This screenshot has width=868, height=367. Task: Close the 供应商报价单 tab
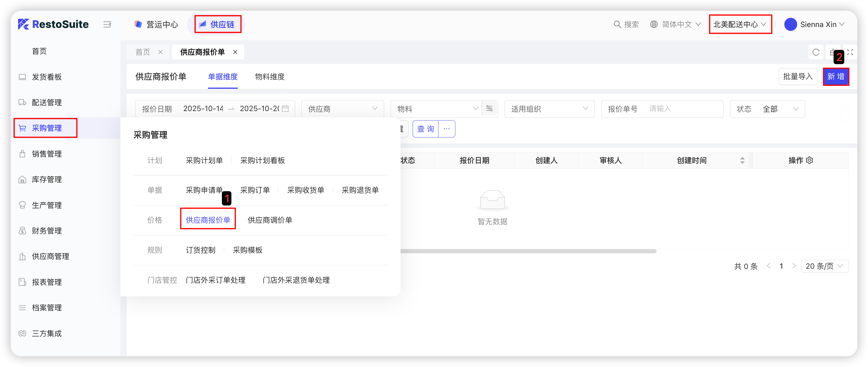235,52
